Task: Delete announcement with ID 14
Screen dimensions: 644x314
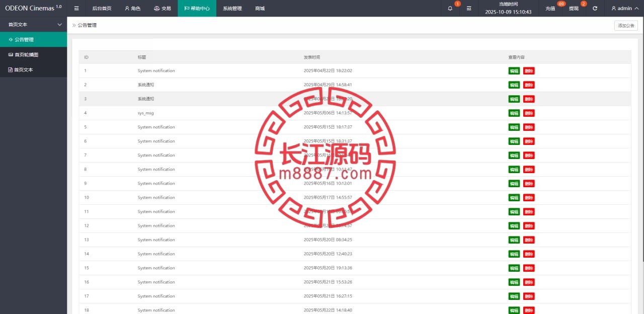Action: tap(529, 254)
